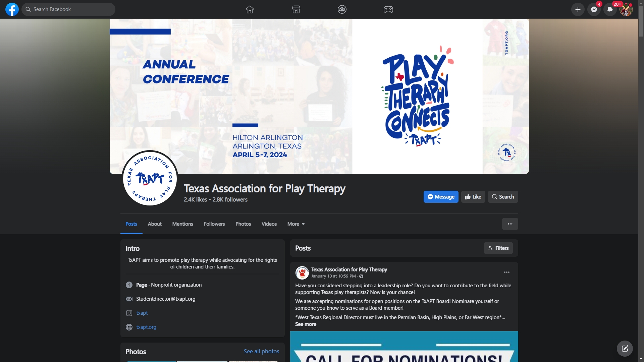644x362 pixels.
Task: Click the 2.8K followers text
Action: coord(230,199)
